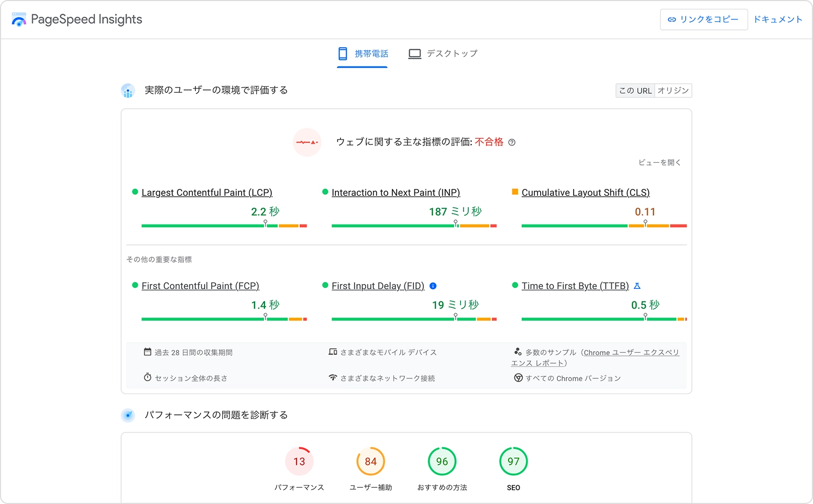Viewport: 813px width, 504px height.
Task: Open the First Contentful Paint (FCP) link
Action: [x=201, y=286]
